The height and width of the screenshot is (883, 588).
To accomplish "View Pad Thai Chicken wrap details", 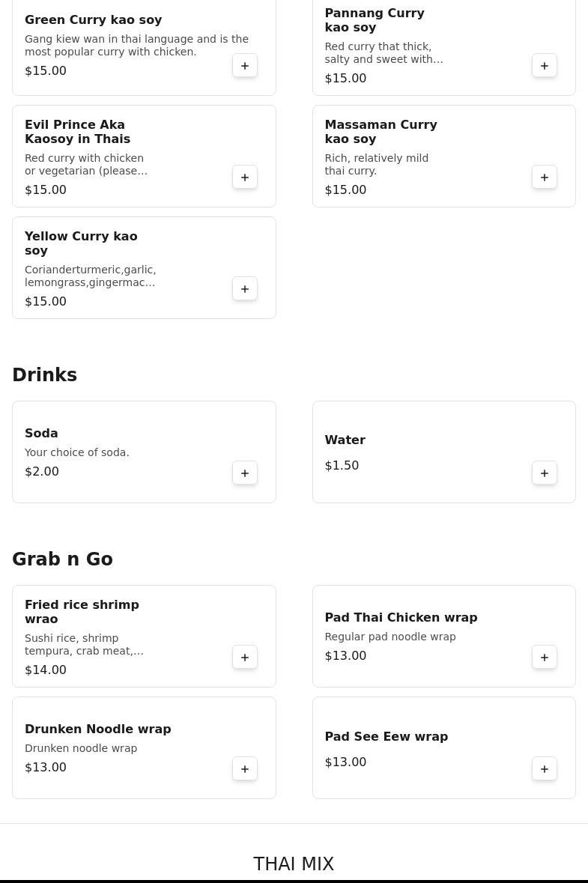I will pos(401,618).
